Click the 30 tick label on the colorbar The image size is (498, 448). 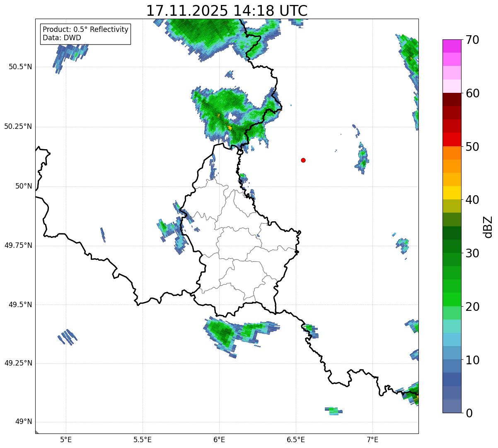(472, 253)
